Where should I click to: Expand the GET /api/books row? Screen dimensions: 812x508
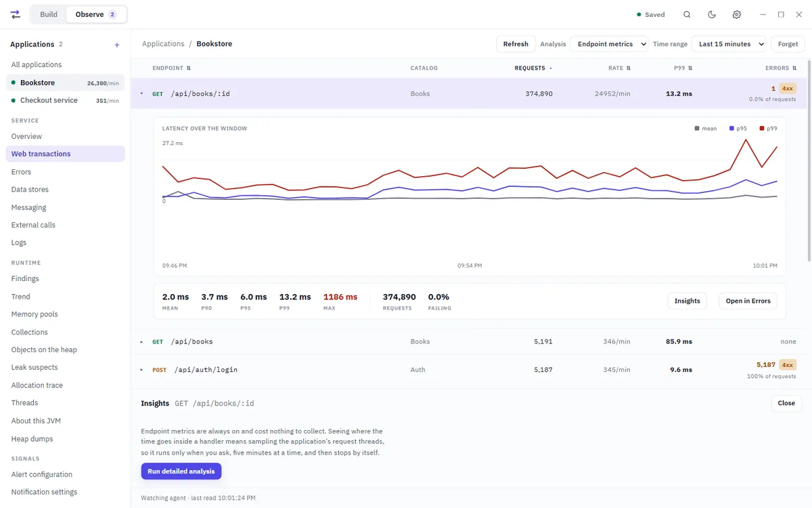click(x=141, y=342)
